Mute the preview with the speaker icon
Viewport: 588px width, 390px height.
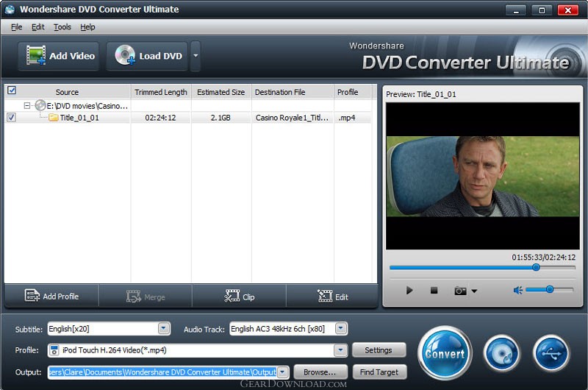click(518, 290)
